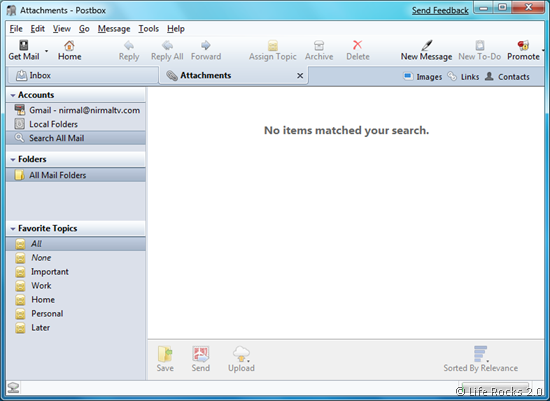Select the None topic
This screenshot has width=550, height=401.
pos(76,258)
